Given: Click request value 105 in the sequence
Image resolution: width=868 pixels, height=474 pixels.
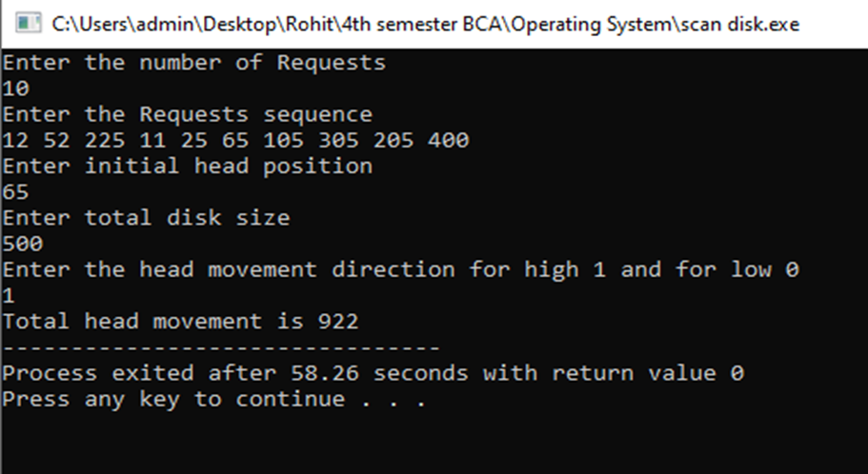Looking at the screenshot, I should tap(283, 140).
